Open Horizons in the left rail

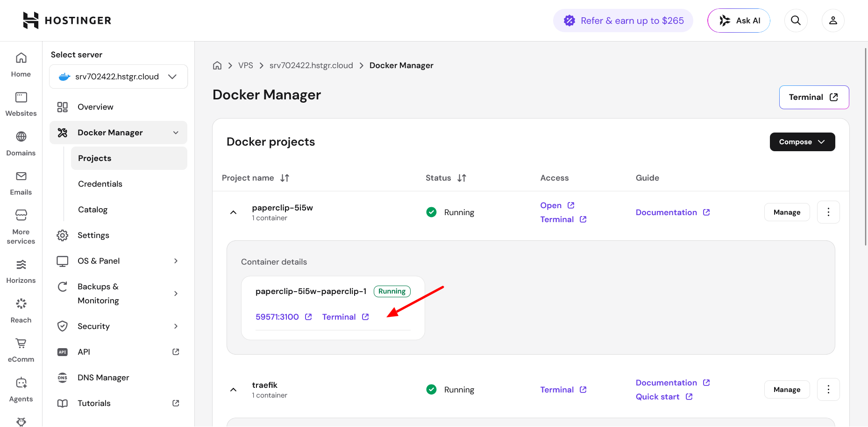[21, 272]
